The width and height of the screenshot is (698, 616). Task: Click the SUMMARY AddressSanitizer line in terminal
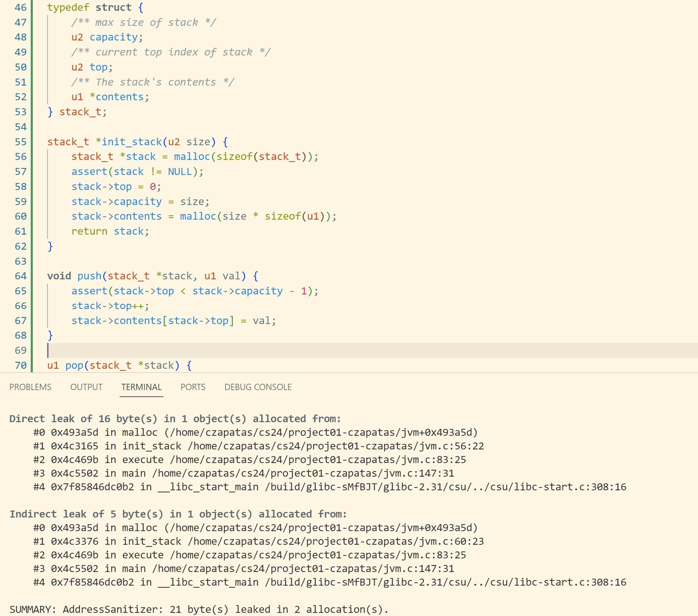(199, 609)
